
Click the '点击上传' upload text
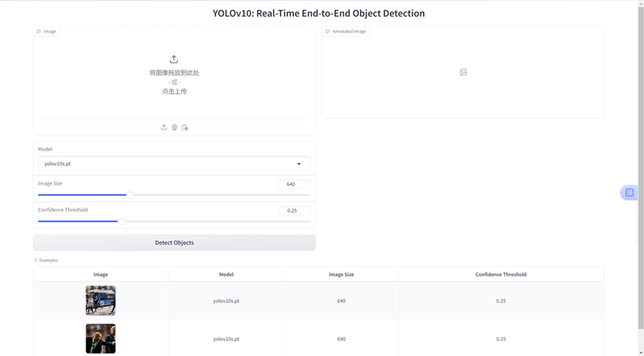(x=174, y=92)
